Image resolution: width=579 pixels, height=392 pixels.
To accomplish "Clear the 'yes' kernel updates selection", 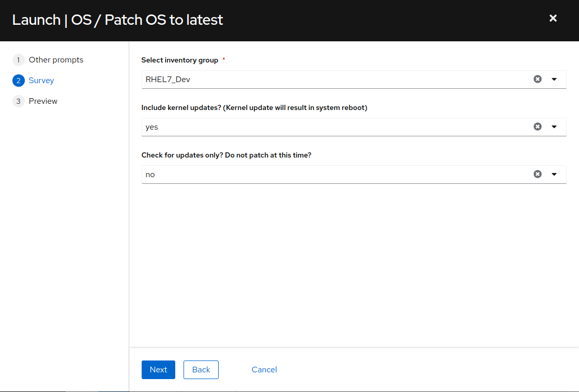I will (x=537, y=127).
